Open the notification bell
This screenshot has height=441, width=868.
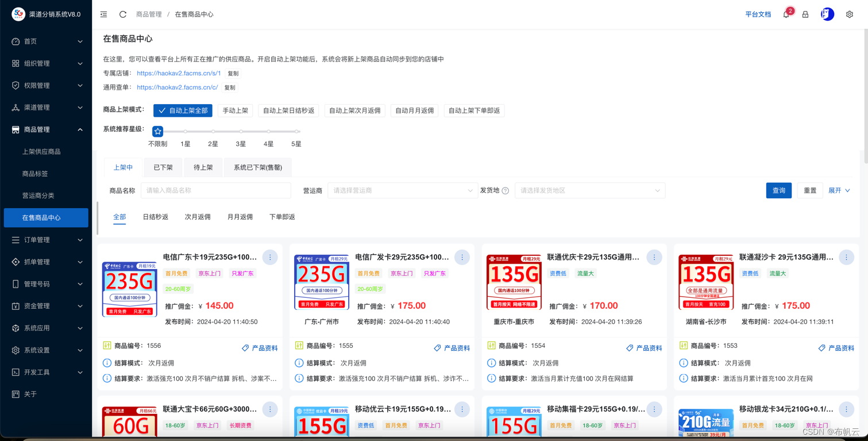point(786,14)
